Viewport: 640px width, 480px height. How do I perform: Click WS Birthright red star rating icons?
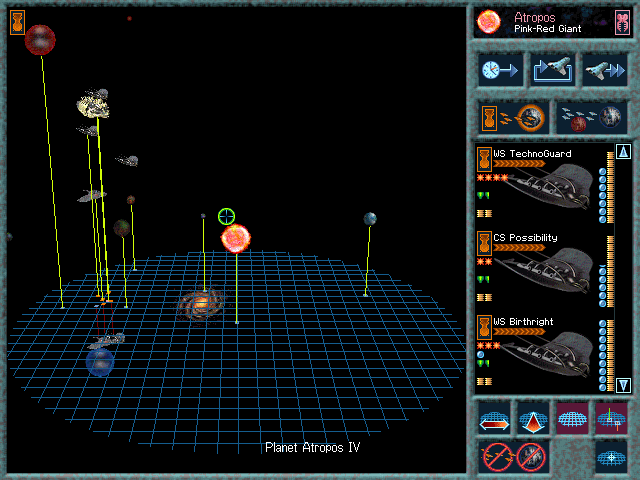pyautogui.click(x=489, y=346)
